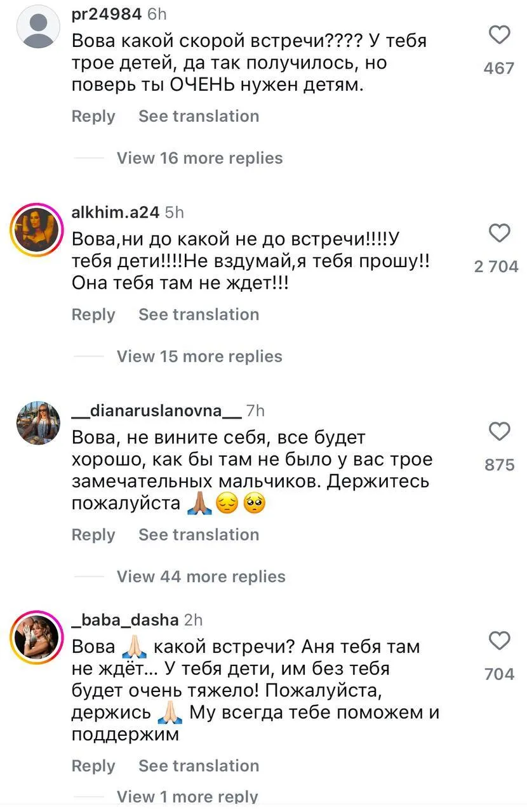Open alkhim.a24's profile picture story

pyautogui.click(x=38, y=228)
